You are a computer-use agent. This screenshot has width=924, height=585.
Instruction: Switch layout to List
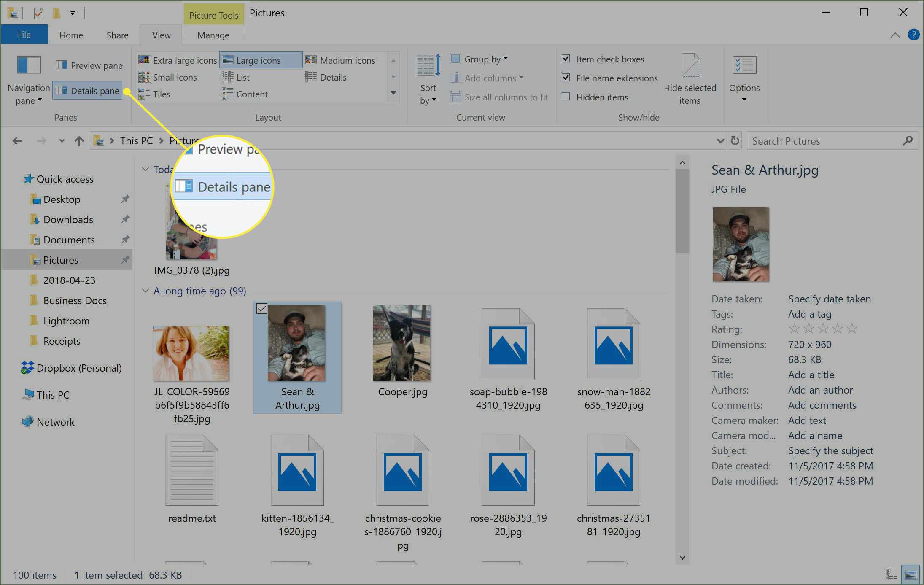[236, 77]
